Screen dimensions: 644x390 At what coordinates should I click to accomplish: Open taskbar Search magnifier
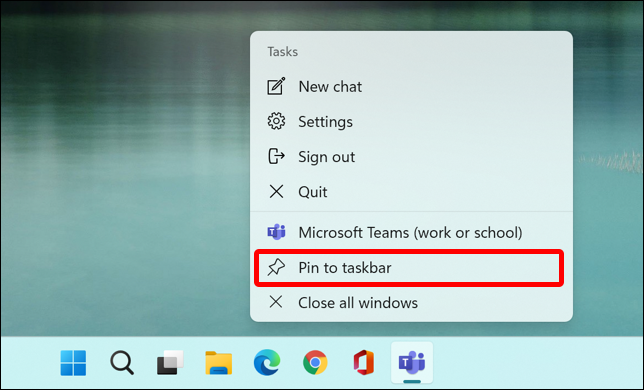click(122, 363)
